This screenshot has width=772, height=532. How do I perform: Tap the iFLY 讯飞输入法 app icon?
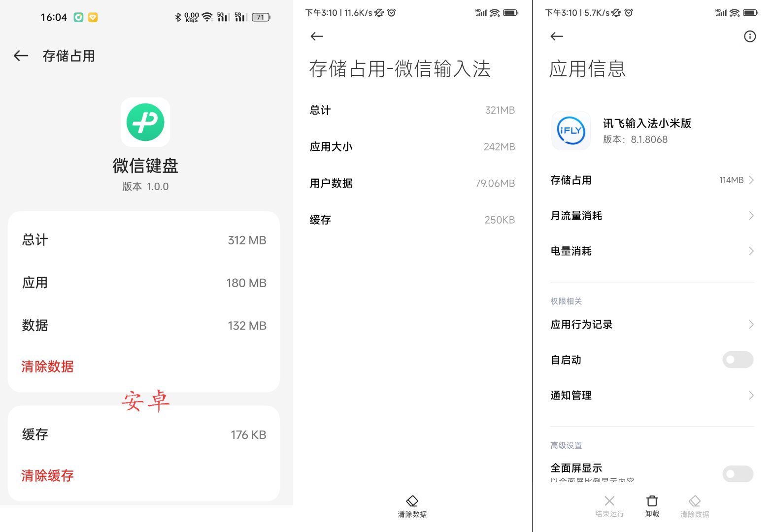click(571, 131)
